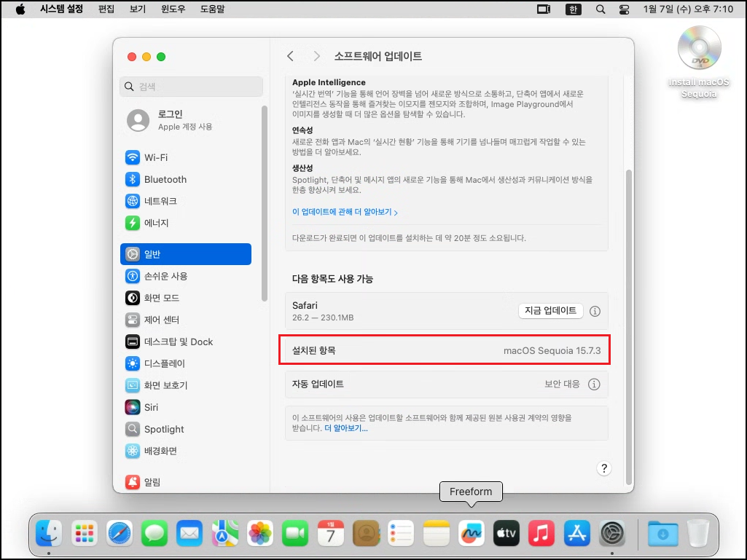Open 화면 보호기 settings
The width and height of the screenshot is (747, 560).
click(x=186, y=385)
